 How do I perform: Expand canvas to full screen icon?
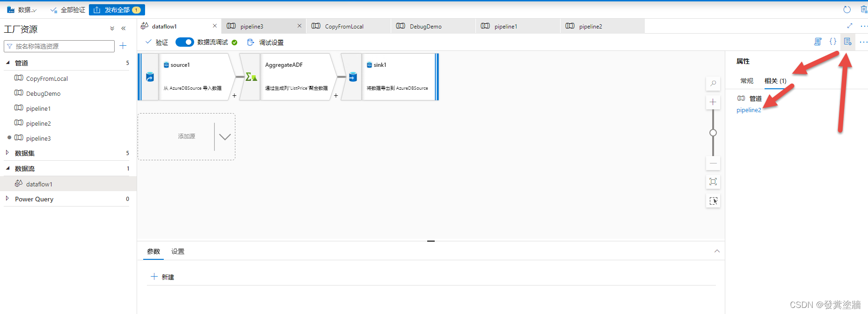click(850, 26)
